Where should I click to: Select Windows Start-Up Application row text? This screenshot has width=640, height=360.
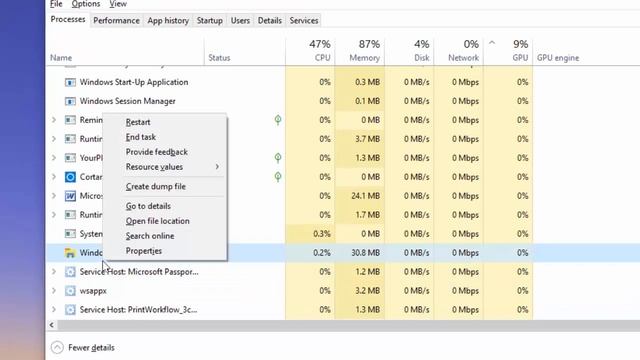coord(134,82)
